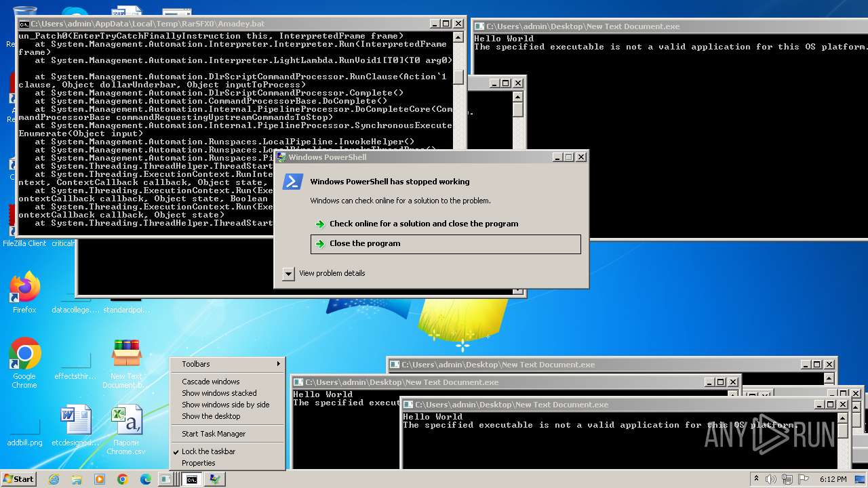Click the system icon of middle lower console window
868x488 pixels.
(x=298, y=382)
